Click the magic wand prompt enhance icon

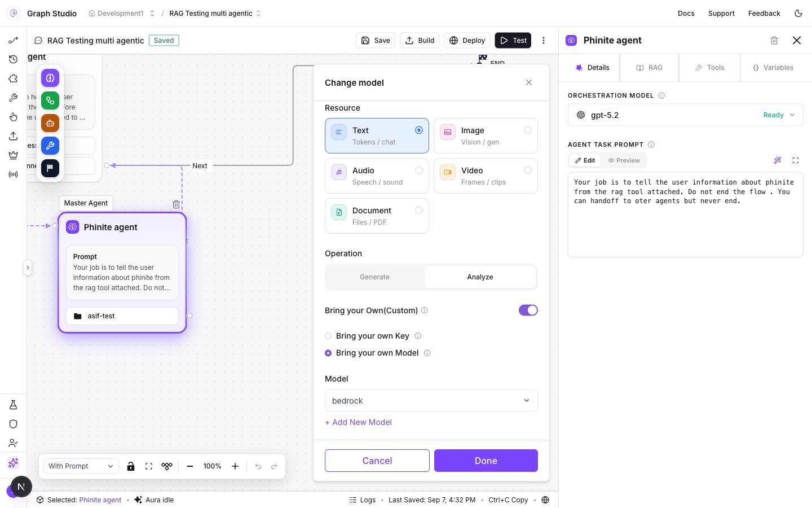pyautogui.click(x=778, y=160)
